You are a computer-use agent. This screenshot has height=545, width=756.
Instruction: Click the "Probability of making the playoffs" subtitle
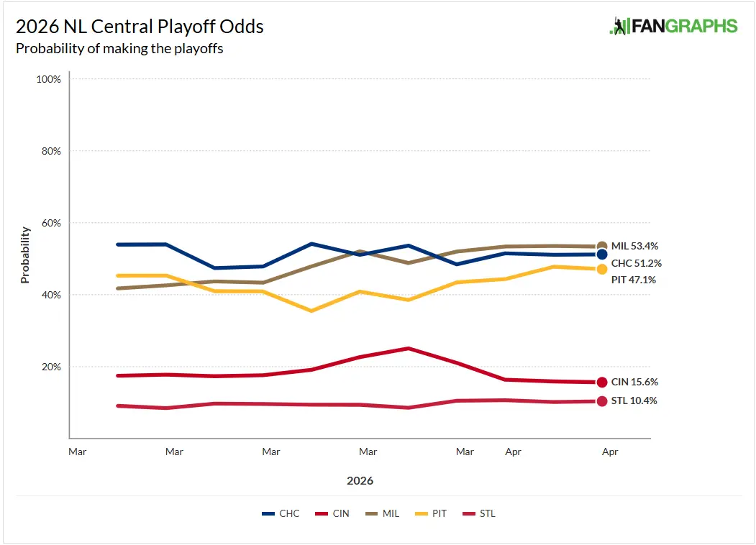click(119, 49)
